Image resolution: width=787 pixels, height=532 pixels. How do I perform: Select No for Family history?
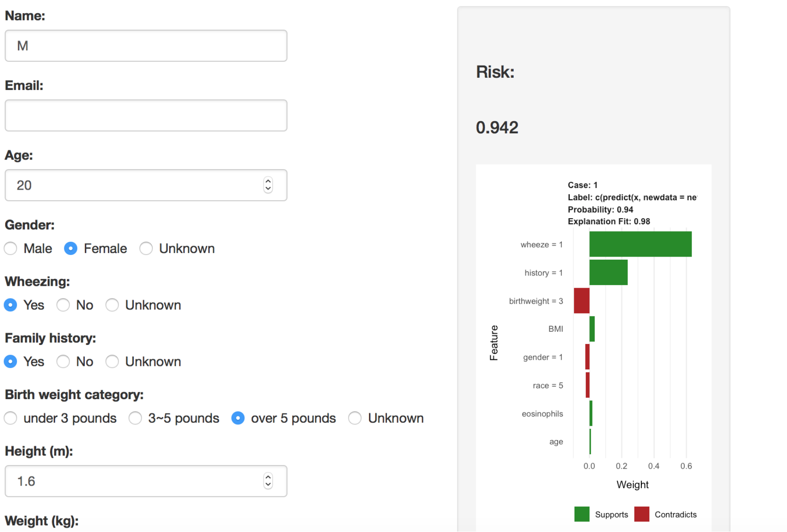tap(63, 362)
